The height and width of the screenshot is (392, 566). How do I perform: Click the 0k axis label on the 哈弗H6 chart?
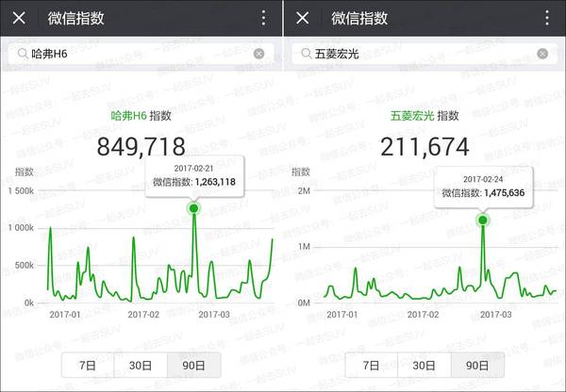coord(29,302)
